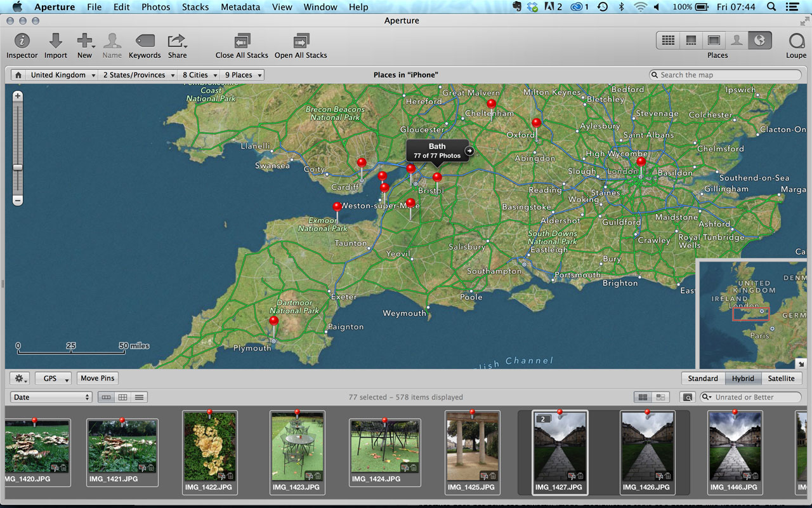Switch to Split View layout
The width and height of the screenshot is (812, 508).
(x=691, y=41)
